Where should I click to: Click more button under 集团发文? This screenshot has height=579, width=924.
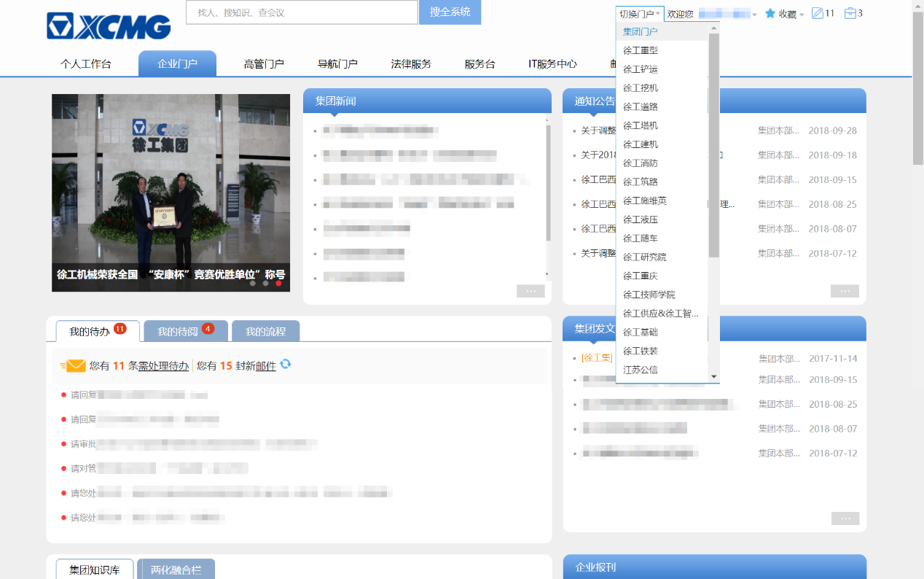pyautogui.click(x=845, y=518)
